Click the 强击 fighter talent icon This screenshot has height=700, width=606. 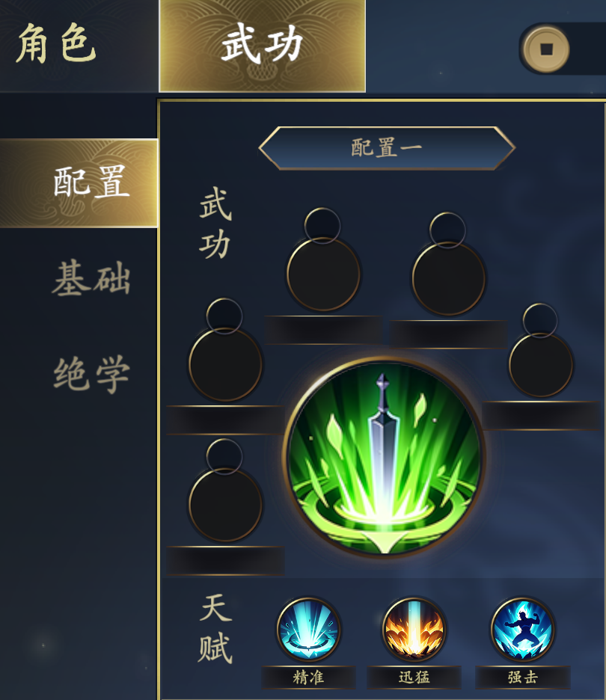[x=522, y=630]
